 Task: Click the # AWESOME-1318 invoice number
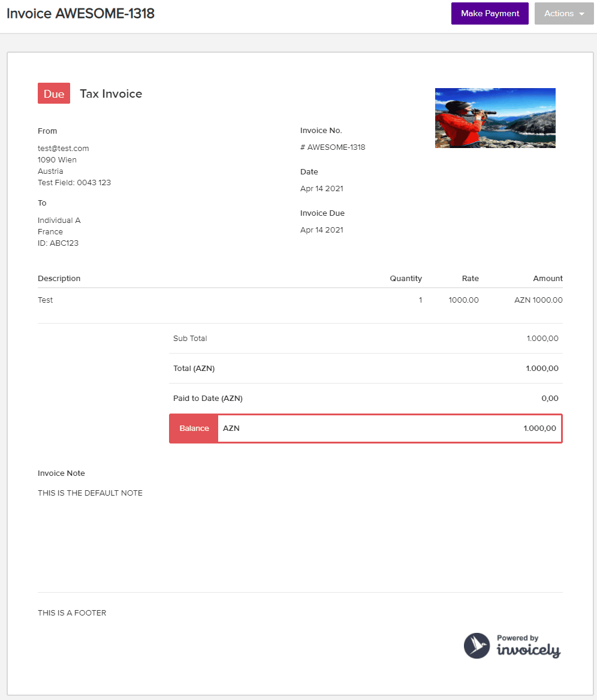333,147
